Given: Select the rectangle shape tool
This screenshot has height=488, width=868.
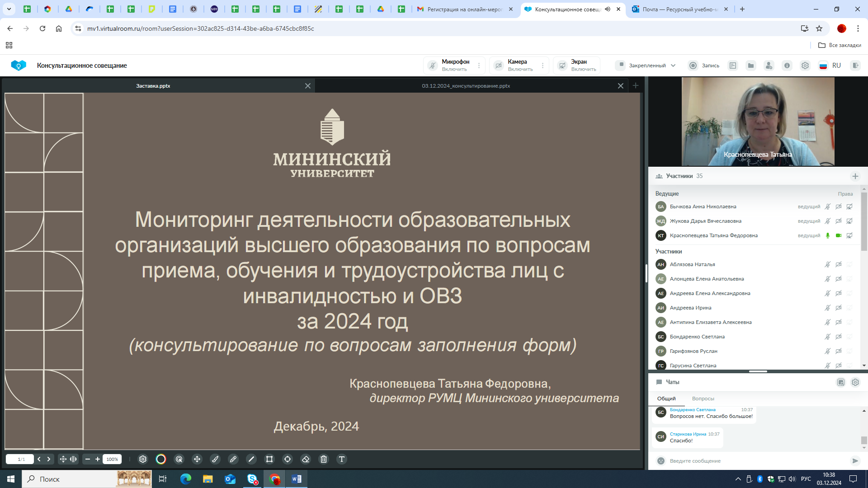Looking at the screenshot, I should [269, 459].
